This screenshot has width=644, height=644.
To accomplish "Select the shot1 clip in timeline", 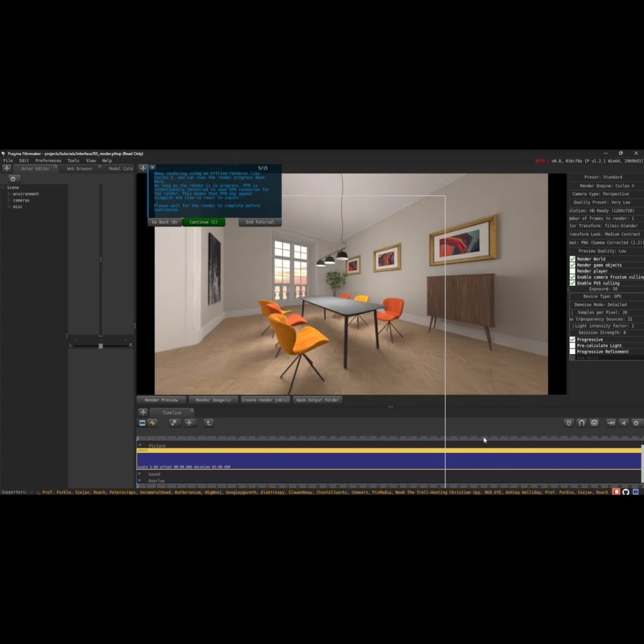I will coord(389,459).
